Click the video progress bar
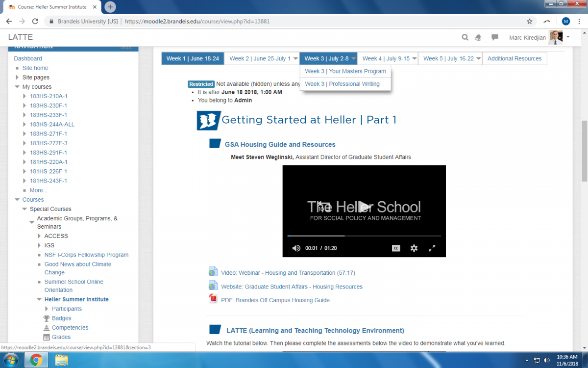The width and height of the screenshot is (588, 368). tap(364, 236)
